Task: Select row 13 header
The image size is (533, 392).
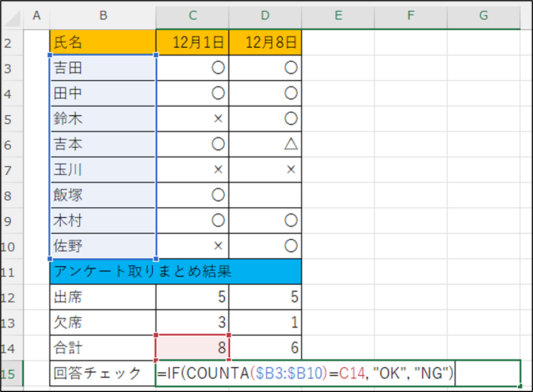Action: pyautogui.click(x=12, y=322)
